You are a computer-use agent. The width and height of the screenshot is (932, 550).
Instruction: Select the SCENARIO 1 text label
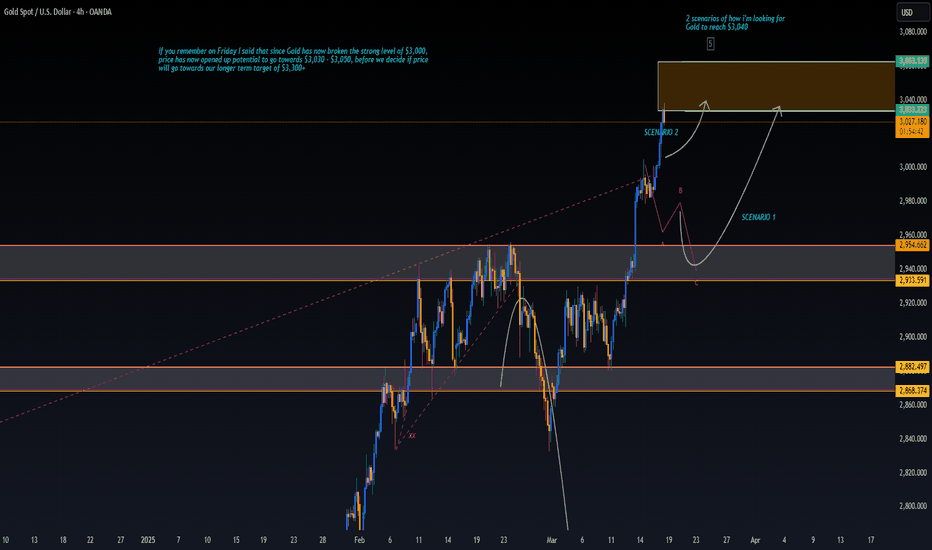pos(758,218)
